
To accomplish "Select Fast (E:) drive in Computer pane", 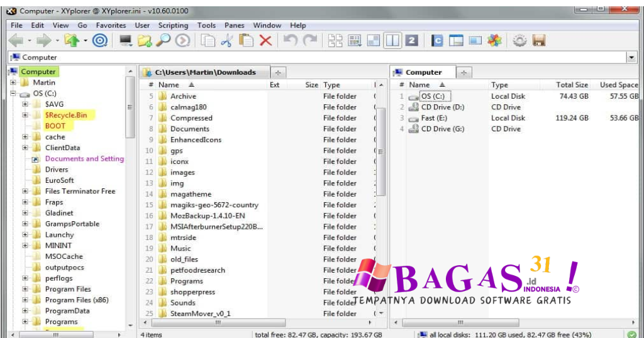I will click(x=434, y=117).
